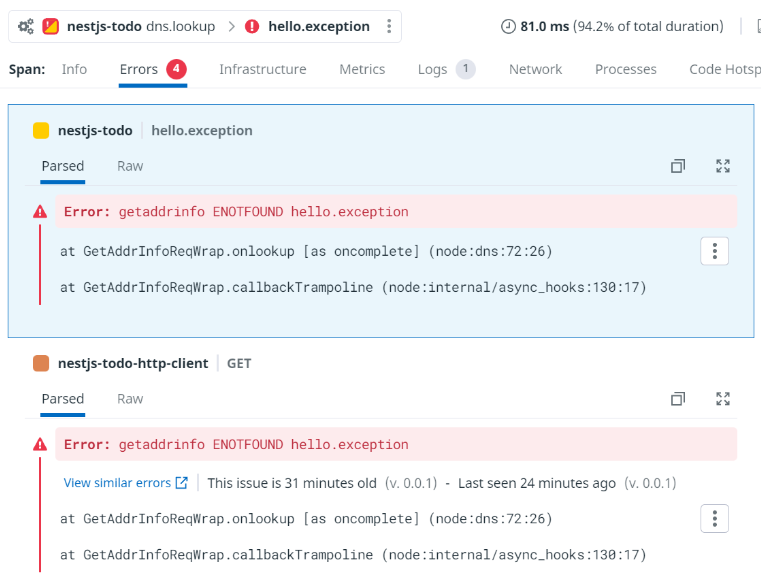Open the breadcrumb three-dot options menu
The image size is (761, 587).
pos(389,26)
